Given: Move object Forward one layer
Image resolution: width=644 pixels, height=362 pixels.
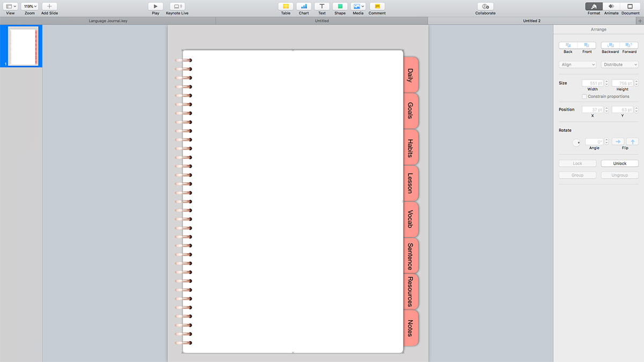Looking at the screenshot, I should [629, 46].
